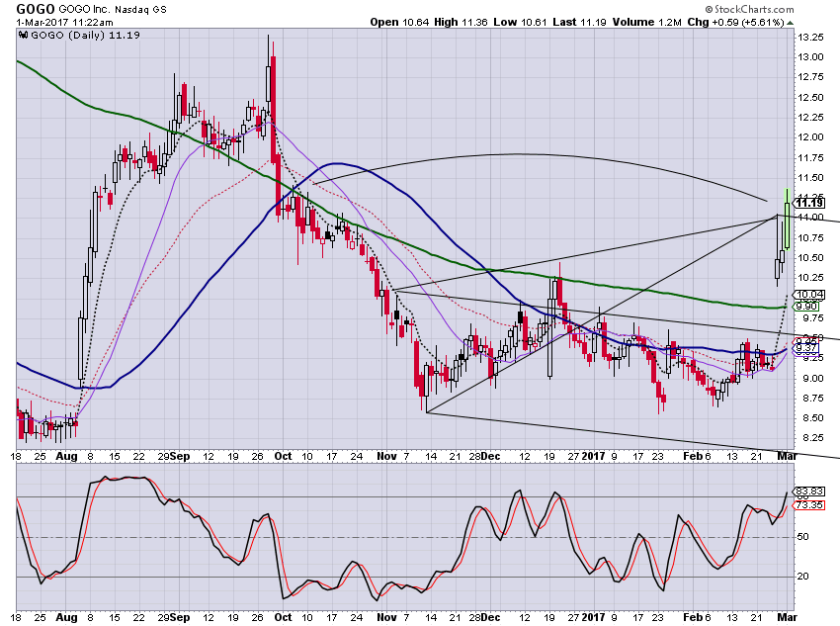Image resolution: width=840 pixels, height=626 pixels.
Task: Select the Open 10.64 value in header
Action: click(399, 22)
